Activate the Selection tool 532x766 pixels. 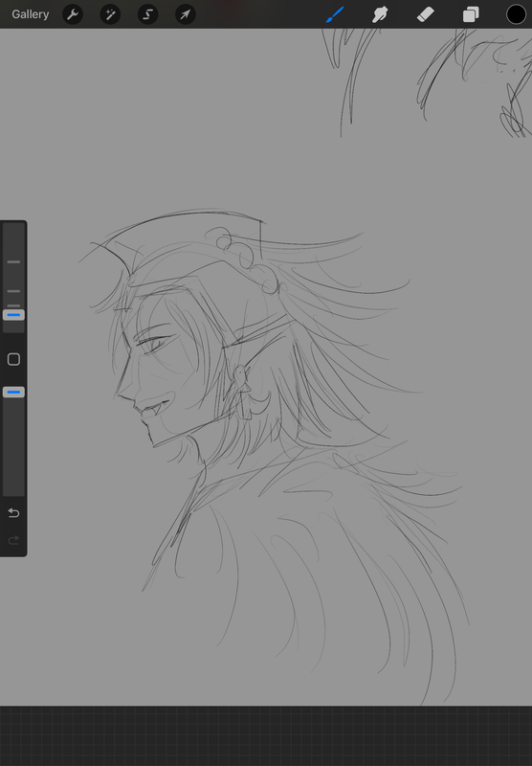148,14
